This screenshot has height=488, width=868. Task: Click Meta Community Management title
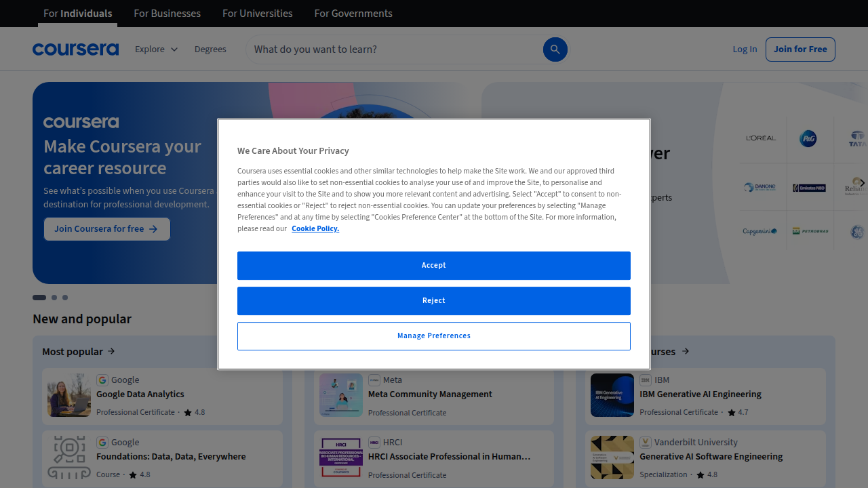(430, 394)
